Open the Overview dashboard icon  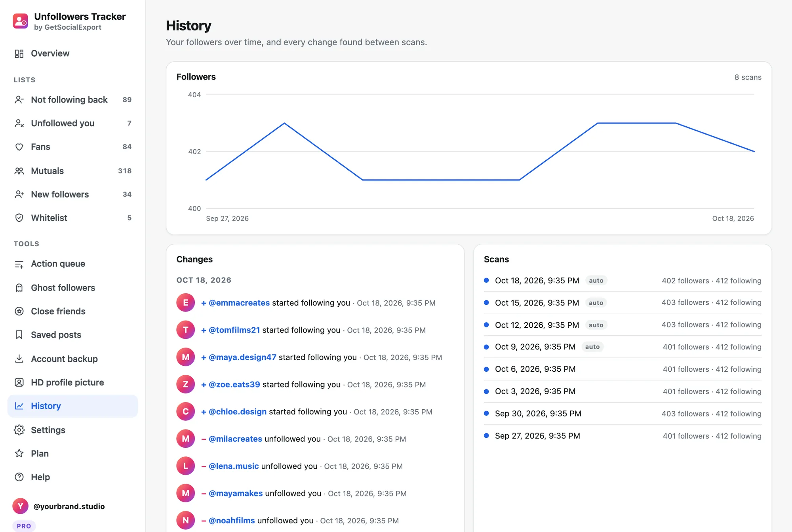click(x=19, y=53)
